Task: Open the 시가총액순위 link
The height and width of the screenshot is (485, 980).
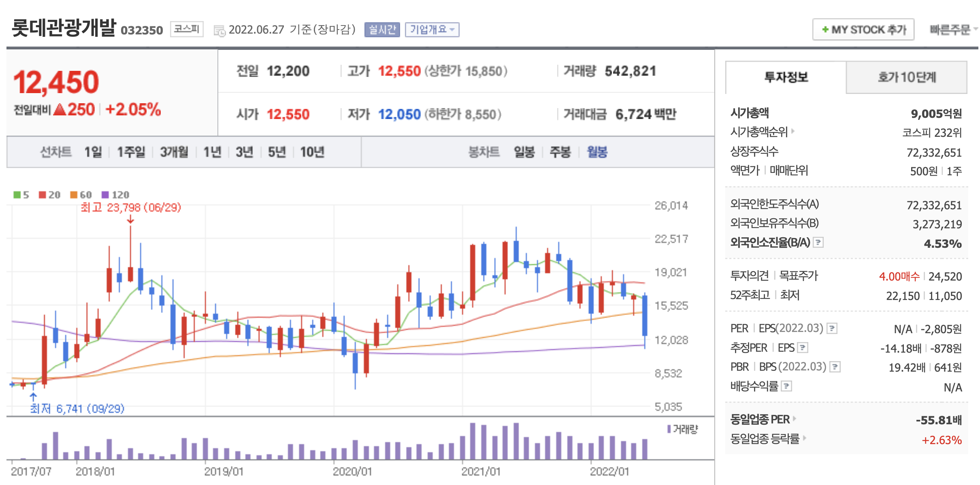Action: click(759, 132)
